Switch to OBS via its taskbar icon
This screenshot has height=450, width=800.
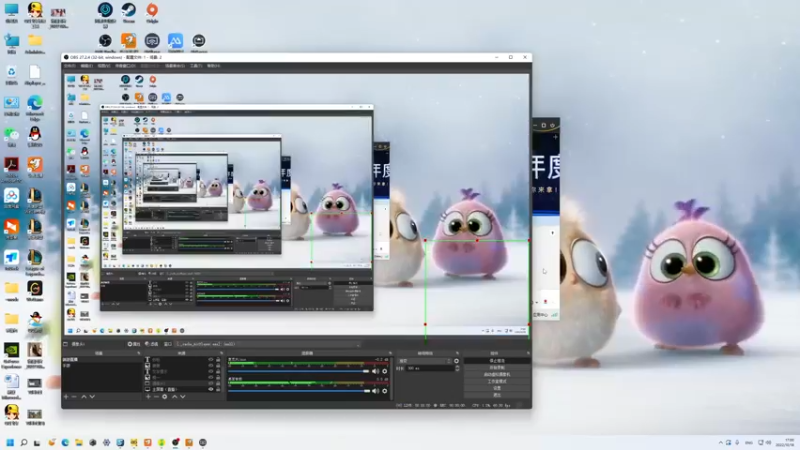[175, 442]
